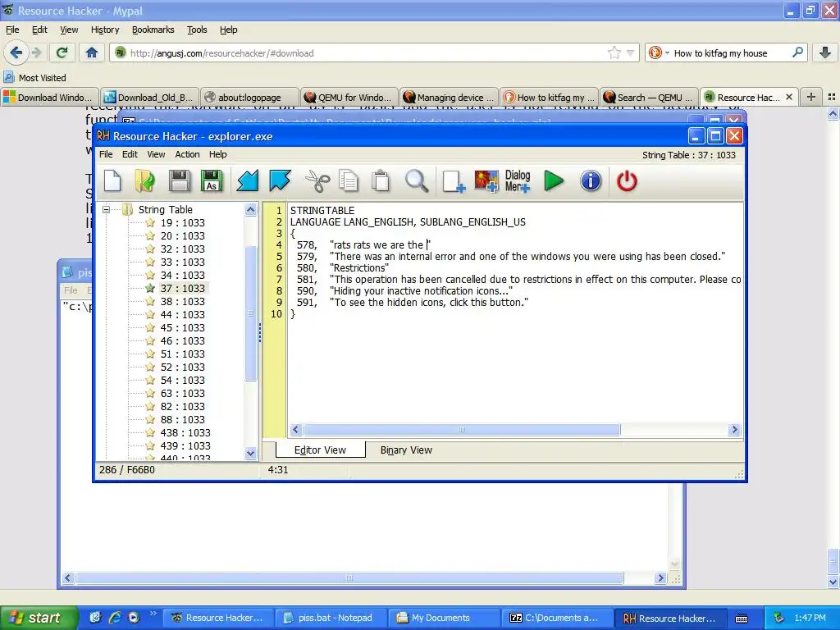Click the browser Forward arrow button
Screen dimensions: 840x630
click(x=36, y=52)
